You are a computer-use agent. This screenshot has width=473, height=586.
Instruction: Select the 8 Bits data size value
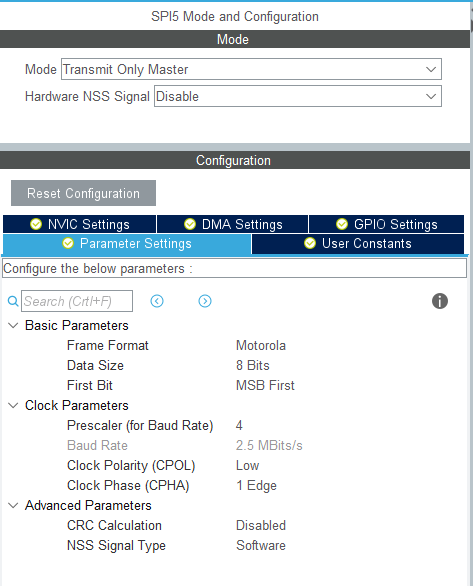coord(253,366)
